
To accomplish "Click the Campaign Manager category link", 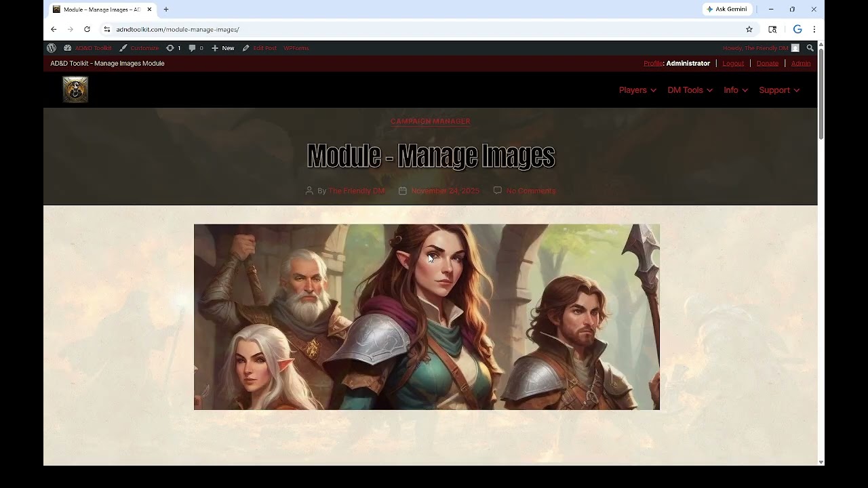I will (x=431, y=121).
